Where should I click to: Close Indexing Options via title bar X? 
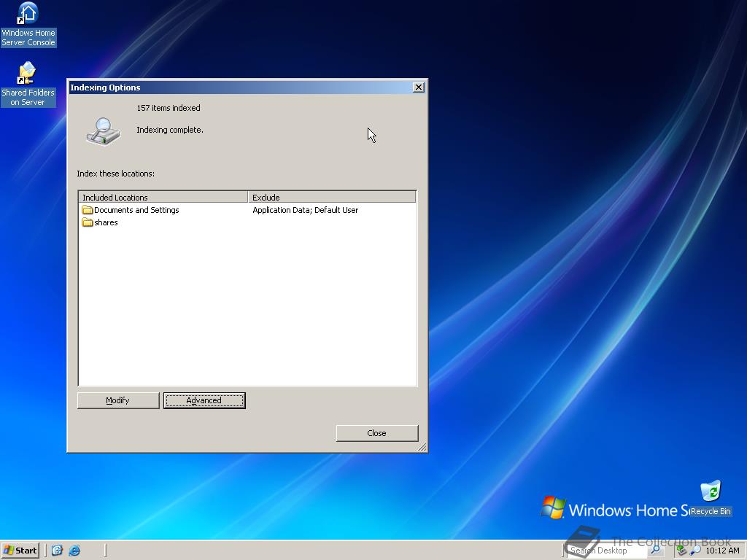pyautogui.click(x=418, y=87)
